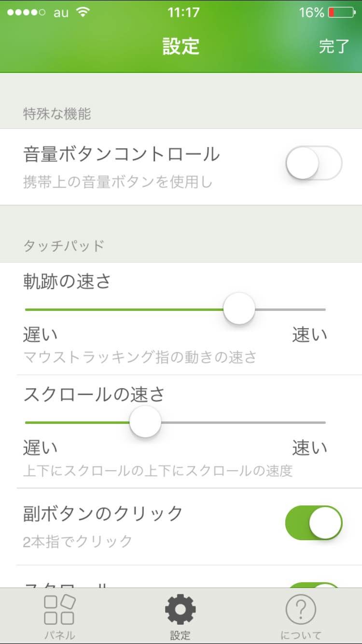Disable 副ボタンのクリック switch
Screen dimensions: 362x644
point(314,522)
